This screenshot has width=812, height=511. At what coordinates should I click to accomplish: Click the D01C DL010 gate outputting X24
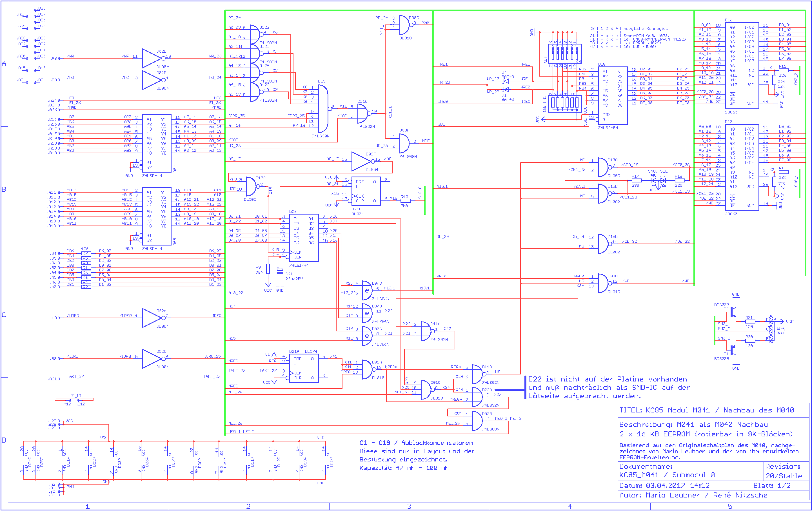[428, 390]
